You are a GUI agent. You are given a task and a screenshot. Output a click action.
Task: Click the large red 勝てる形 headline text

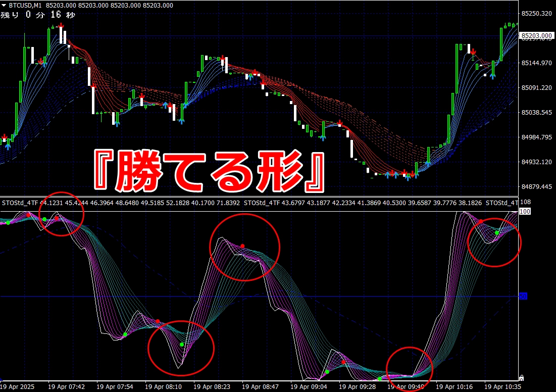coord(209,171)
